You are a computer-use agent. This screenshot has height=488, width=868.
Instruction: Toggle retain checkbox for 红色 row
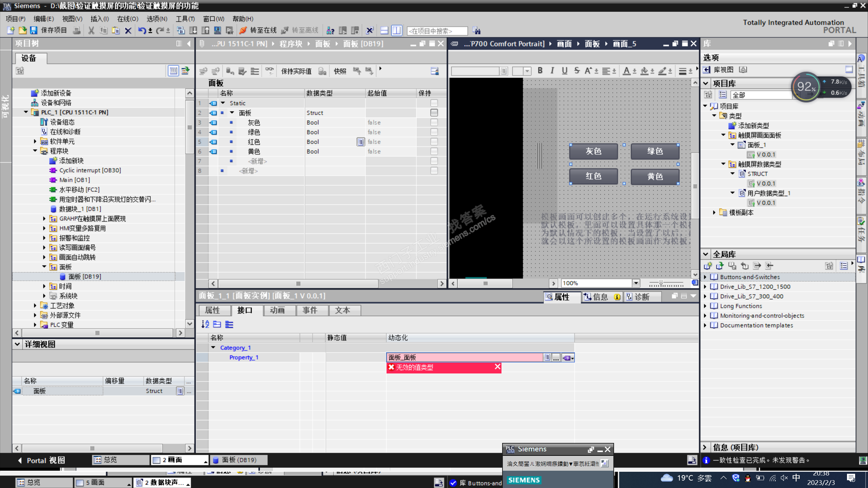tap(434, 142)
